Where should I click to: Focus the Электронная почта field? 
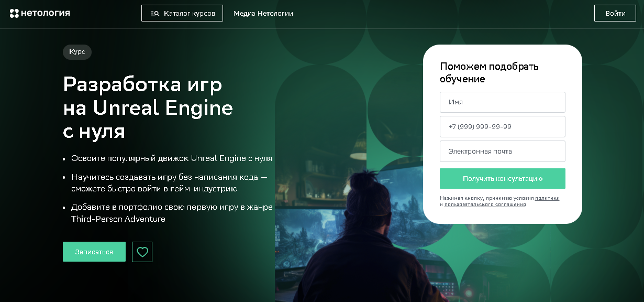503,151
